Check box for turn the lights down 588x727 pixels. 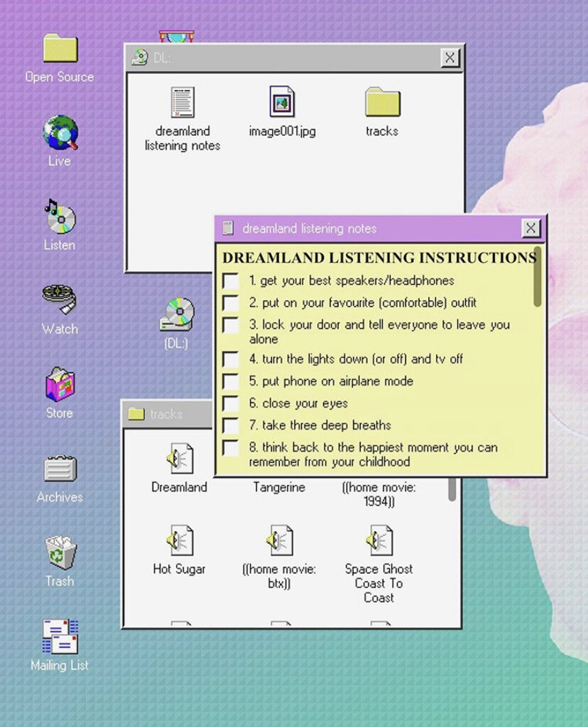(x=231, y=359)
